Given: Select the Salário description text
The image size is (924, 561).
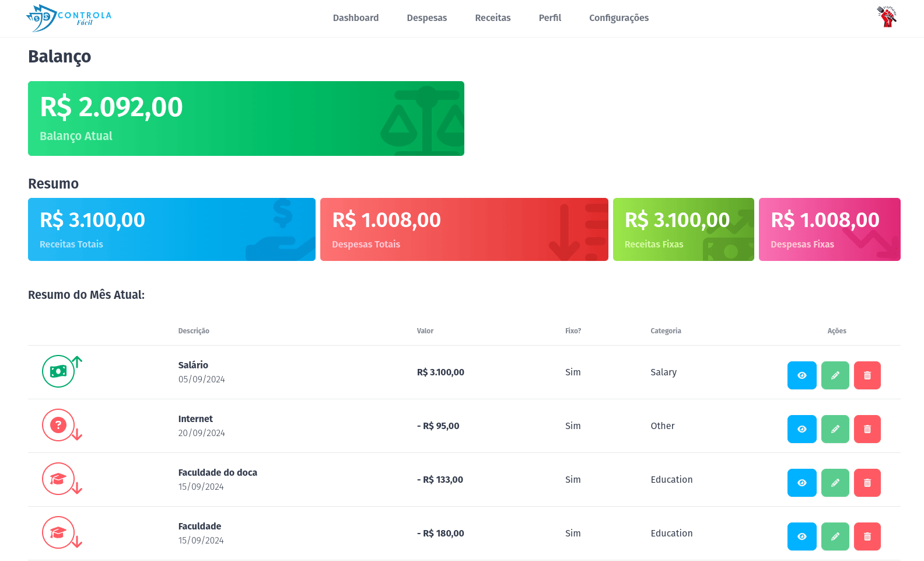Looking at the screenshot, I should click(x=193, y=365).
